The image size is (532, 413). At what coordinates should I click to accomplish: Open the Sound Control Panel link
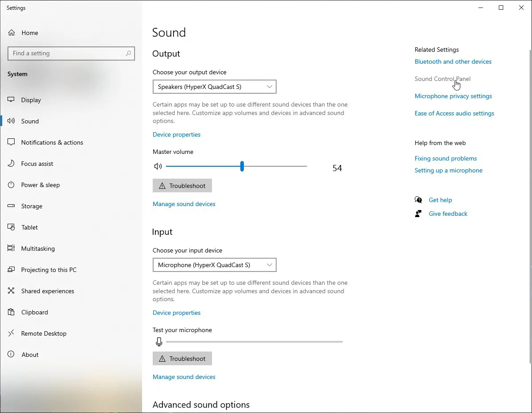[x=443, y=79]
